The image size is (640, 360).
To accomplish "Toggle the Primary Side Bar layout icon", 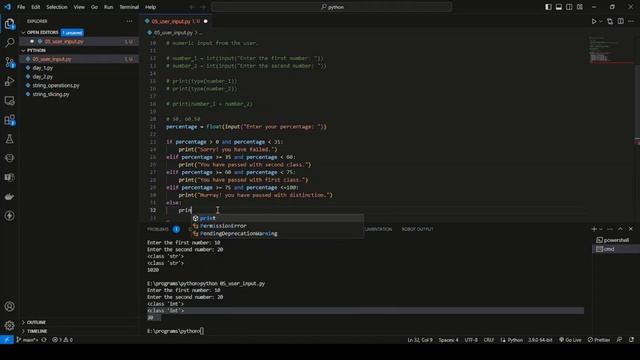I will pos(548,7).
